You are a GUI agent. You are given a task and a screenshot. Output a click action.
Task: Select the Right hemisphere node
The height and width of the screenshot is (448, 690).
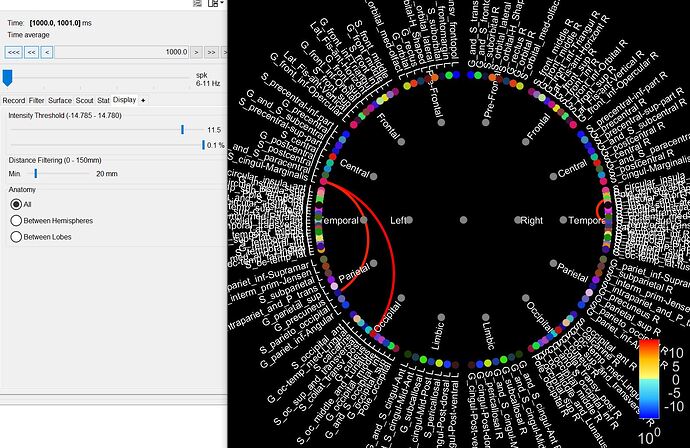518,220
